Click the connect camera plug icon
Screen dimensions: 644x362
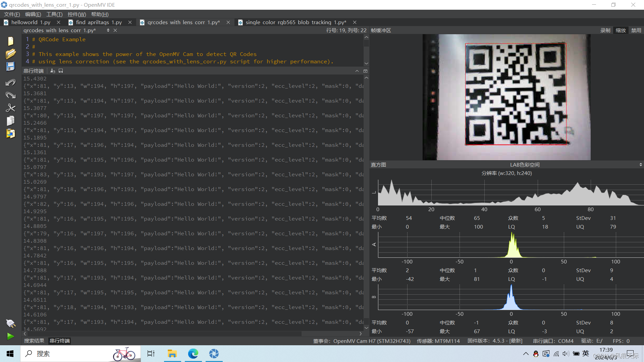click(x=10, y=323)
